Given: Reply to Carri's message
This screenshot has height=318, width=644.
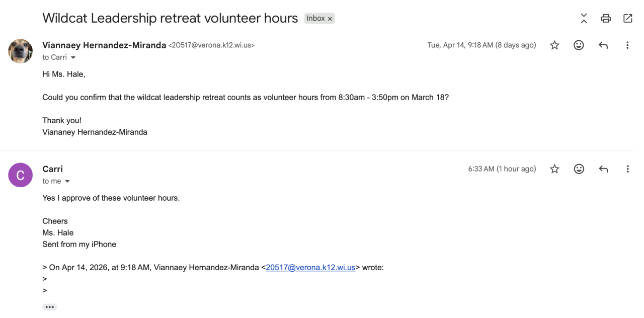Looking at the screenshot, I should point(603,169).
